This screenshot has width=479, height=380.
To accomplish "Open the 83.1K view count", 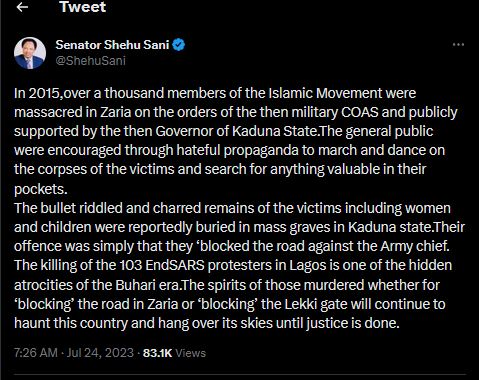I will 157,353.
